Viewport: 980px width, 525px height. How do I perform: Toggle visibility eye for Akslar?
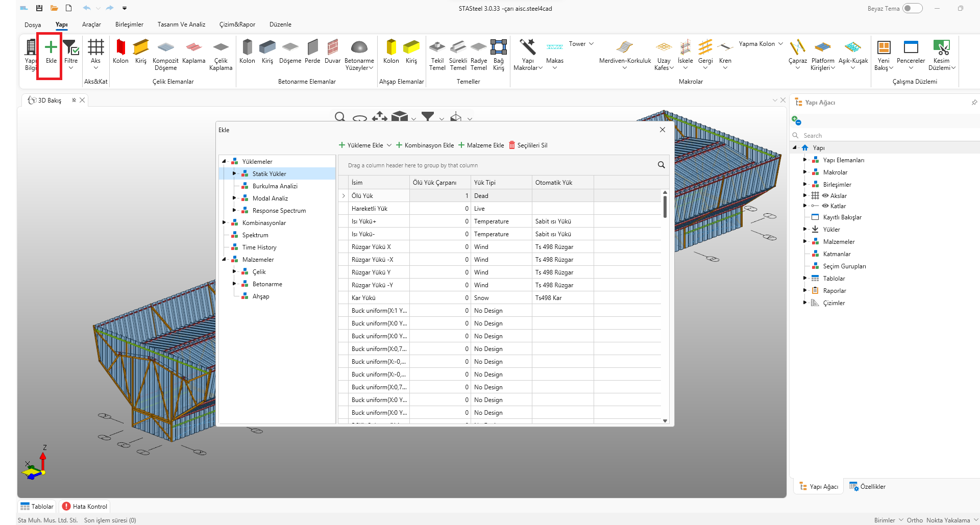click(x=825, y=196)
